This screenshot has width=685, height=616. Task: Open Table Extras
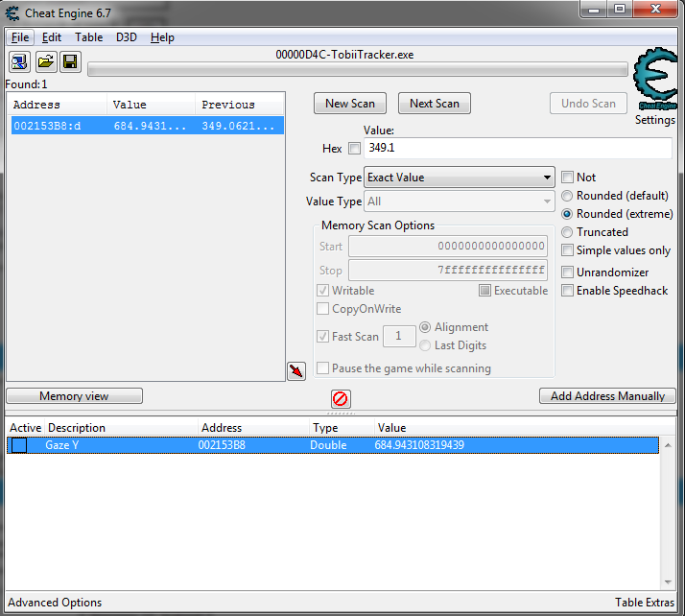[645, 603]
